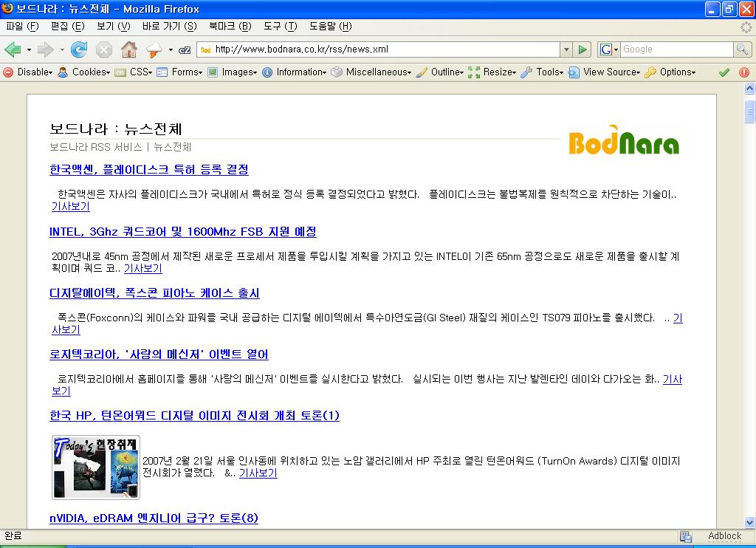Screen dimensions: 756x548
Task: Click the status bar icon beside Adblock
Action: click(686, 536)
